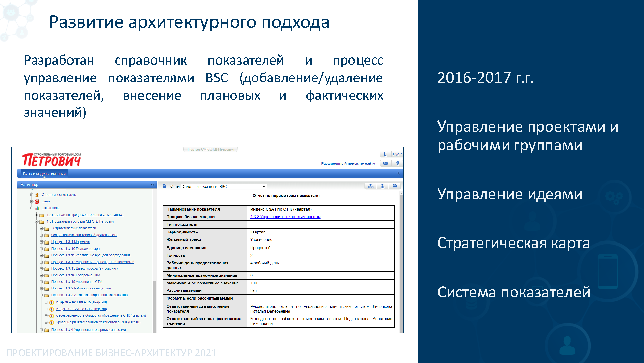Image resolution: width=644 pixels, height=363 pixels.
Task: Click the indicator icon of Уровень принятия звонков row
Action: click(x=51, y=322)
